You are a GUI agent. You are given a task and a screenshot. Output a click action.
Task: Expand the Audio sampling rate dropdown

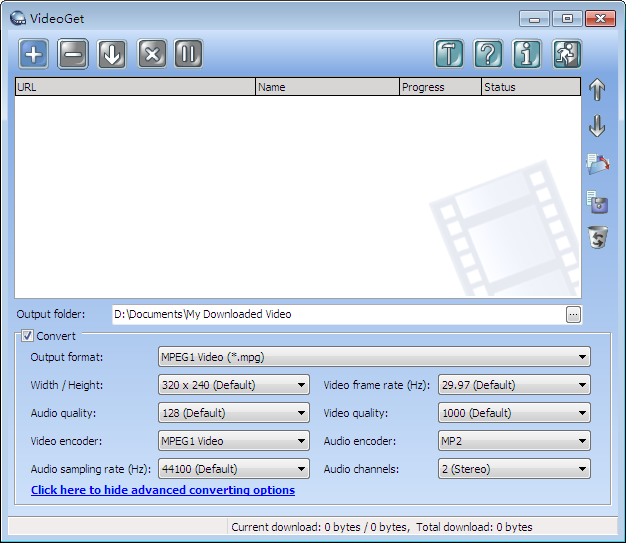pos(234,468)
